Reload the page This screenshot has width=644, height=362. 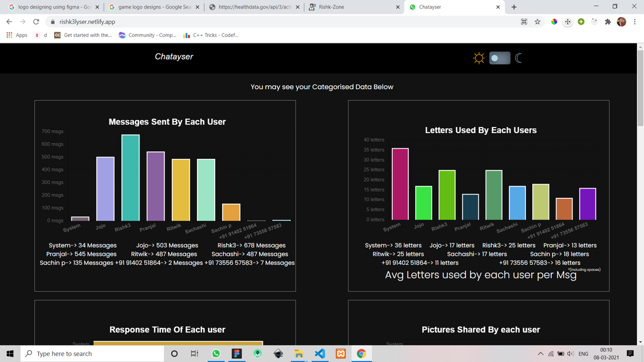point(36,22)
